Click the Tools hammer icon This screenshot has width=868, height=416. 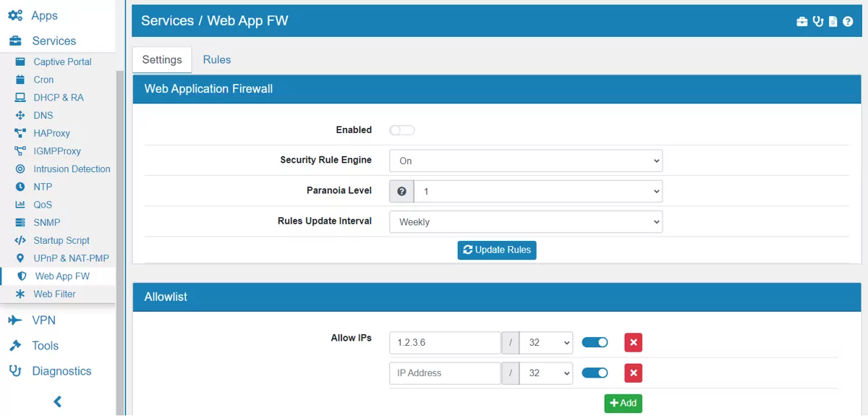click(15, 346)
